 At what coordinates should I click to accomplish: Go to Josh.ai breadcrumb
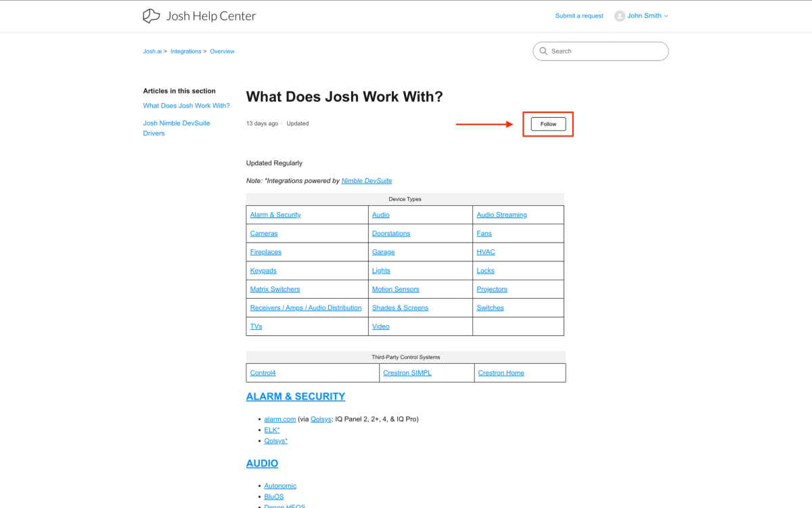152,51
